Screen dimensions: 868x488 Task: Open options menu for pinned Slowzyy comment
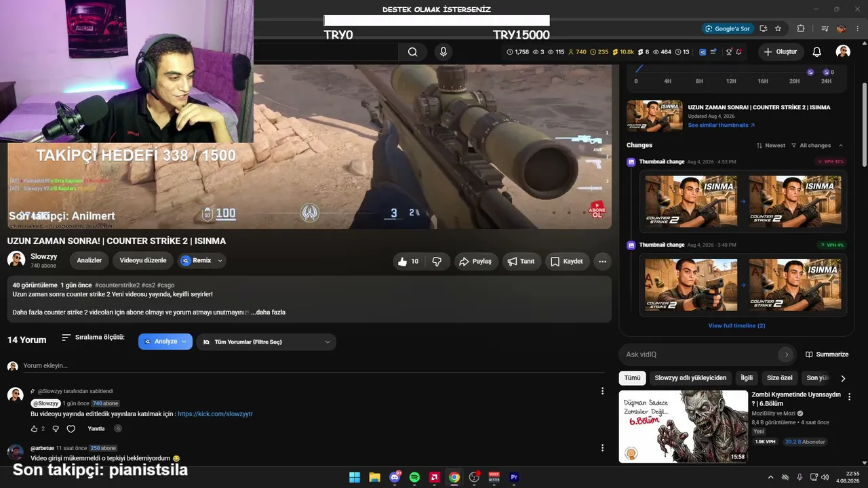coord(602,391)
